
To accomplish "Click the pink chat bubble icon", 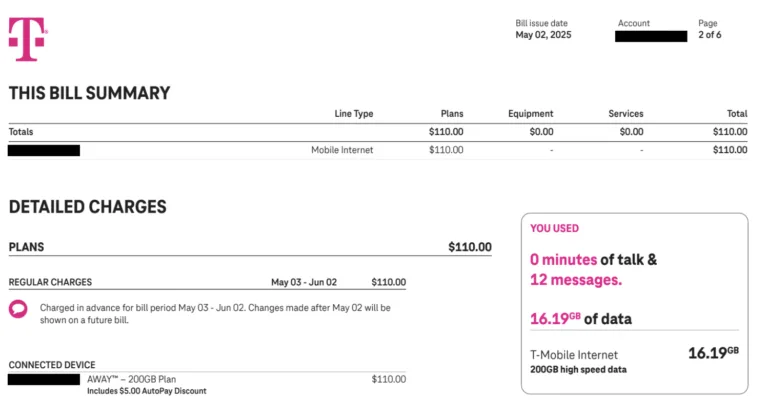I will 18,309.
